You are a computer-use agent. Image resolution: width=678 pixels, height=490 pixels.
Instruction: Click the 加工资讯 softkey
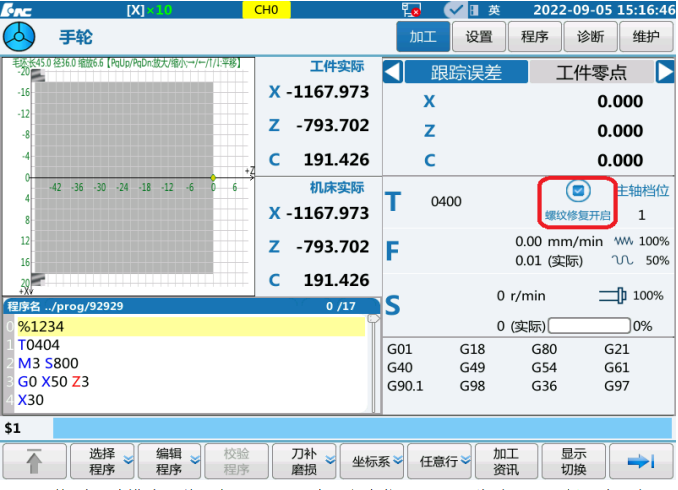point(506,461)
